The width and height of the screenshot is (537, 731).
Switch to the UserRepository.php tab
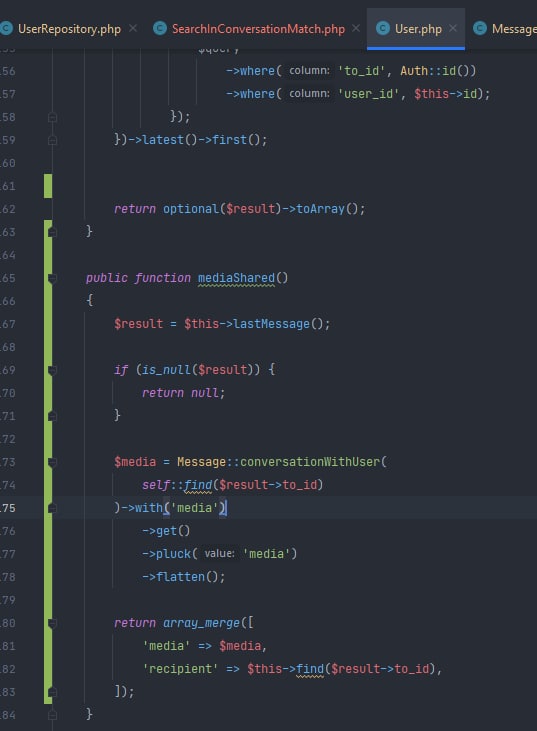[69, 29]
